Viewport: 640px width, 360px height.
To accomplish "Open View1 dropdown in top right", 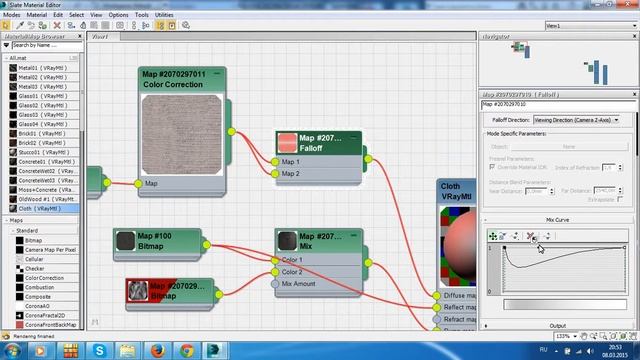I will coord(591,26).
